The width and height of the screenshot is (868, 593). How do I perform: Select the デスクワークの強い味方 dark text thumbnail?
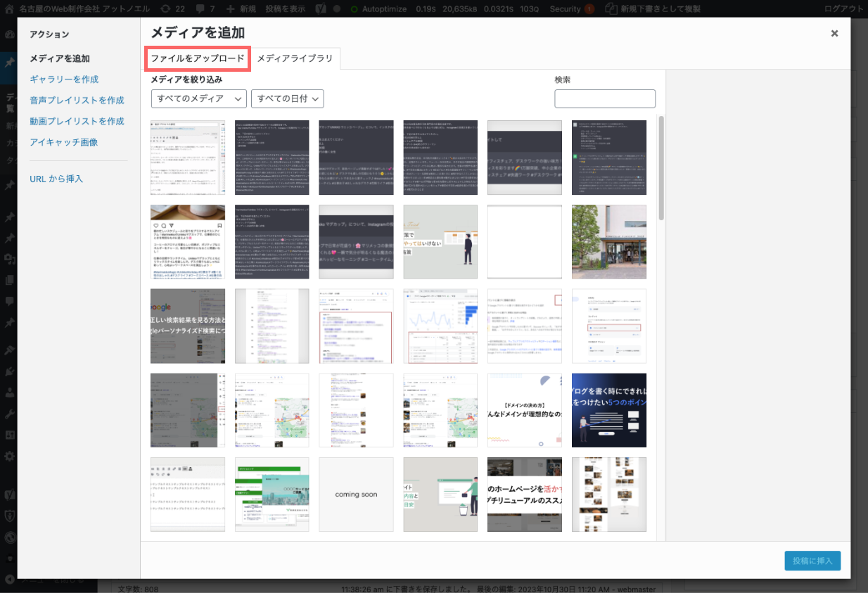click(525, 157)
